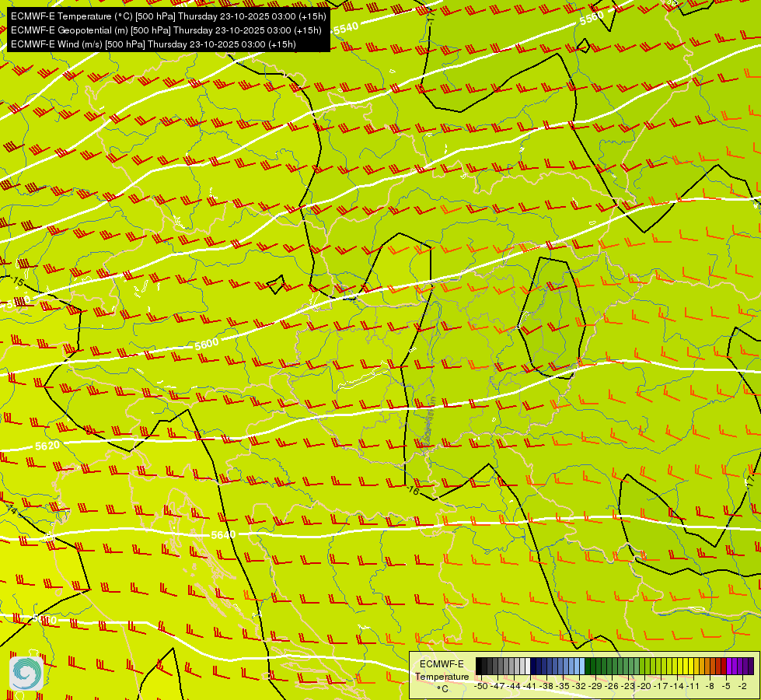Pick the red swatch left of -5
The width and height of the screenshot is (761, 700).
click(x=724, y=666)
